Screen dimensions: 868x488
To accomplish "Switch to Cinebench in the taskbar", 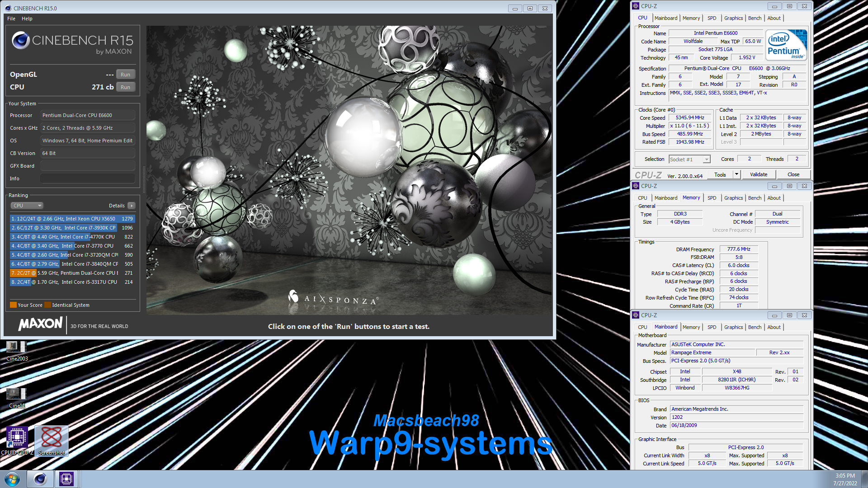I will 40,479.
